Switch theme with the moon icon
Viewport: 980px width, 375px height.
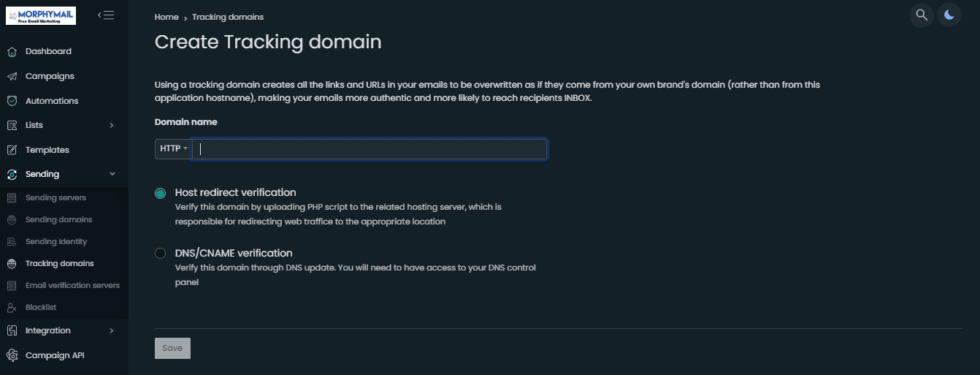[x=949, y=15]
